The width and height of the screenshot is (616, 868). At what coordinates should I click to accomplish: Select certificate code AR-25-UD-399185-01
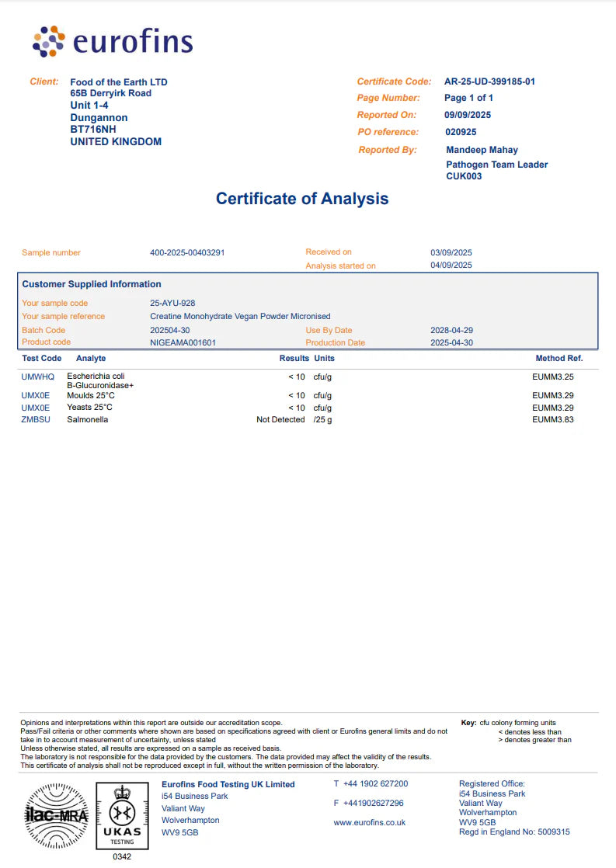point(489,82)
